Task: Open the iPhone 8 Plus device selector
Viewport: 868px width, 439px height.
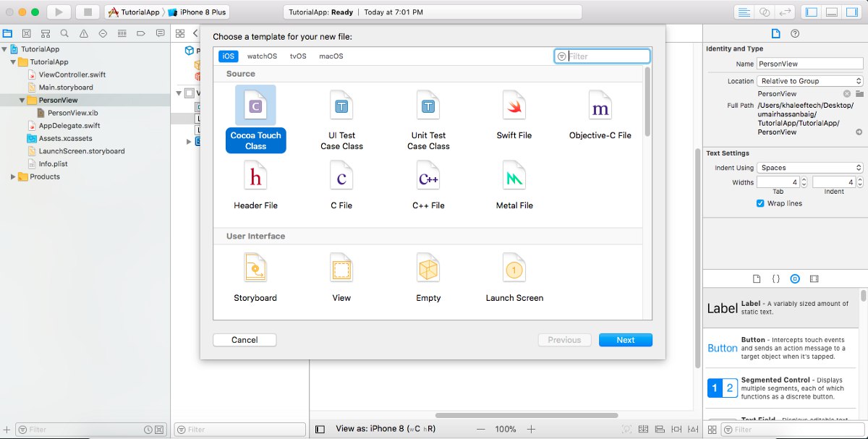Action: coord(197,12)
